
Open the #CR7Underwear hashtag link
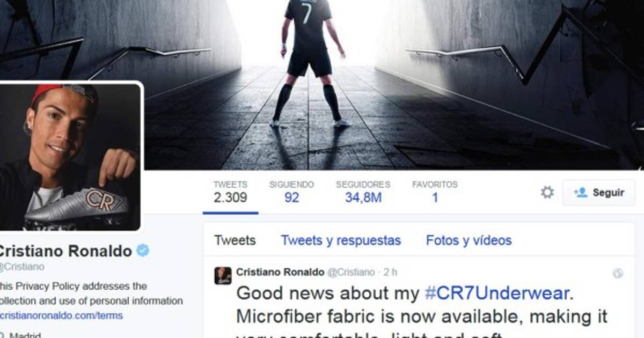(496, 293)
